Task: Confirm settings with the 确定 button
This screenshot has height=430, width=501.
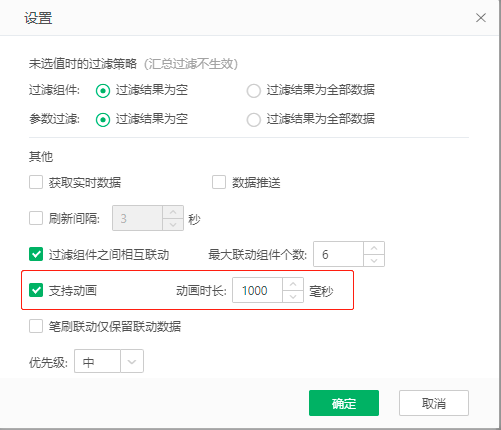Action: 344,403
